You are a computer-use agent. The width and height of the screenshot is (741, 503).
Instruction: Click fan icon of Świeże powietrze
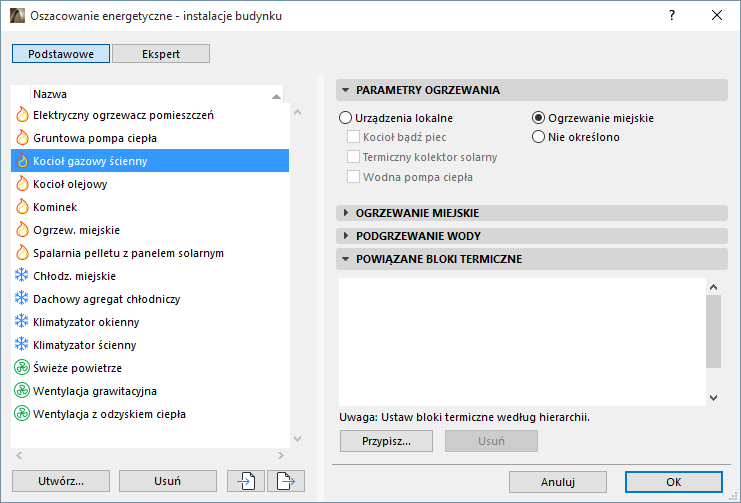tap(22, 368)
